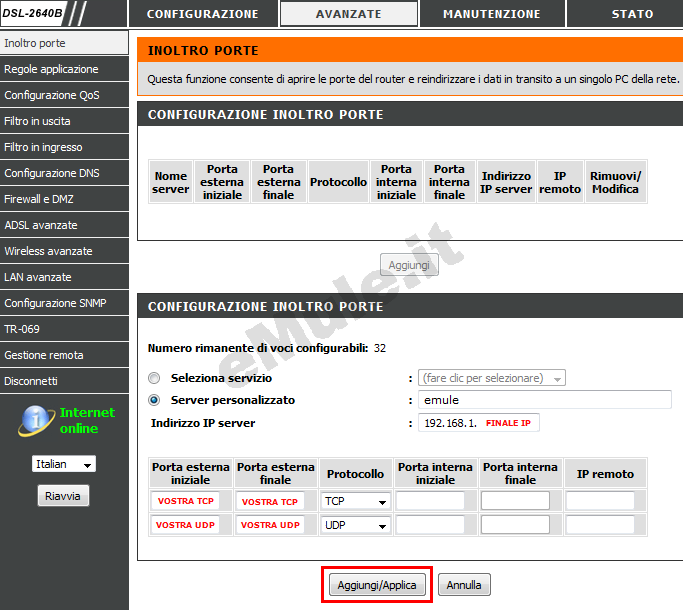Select the 'Seleziona servizio' radio button
Screen dimensions: 683x610
coord(154,378)
